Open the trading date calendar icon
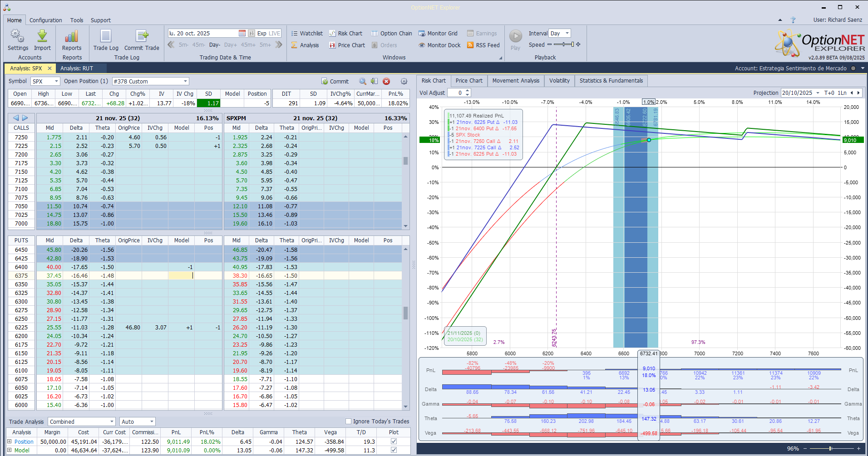 [x=242, y=33]
